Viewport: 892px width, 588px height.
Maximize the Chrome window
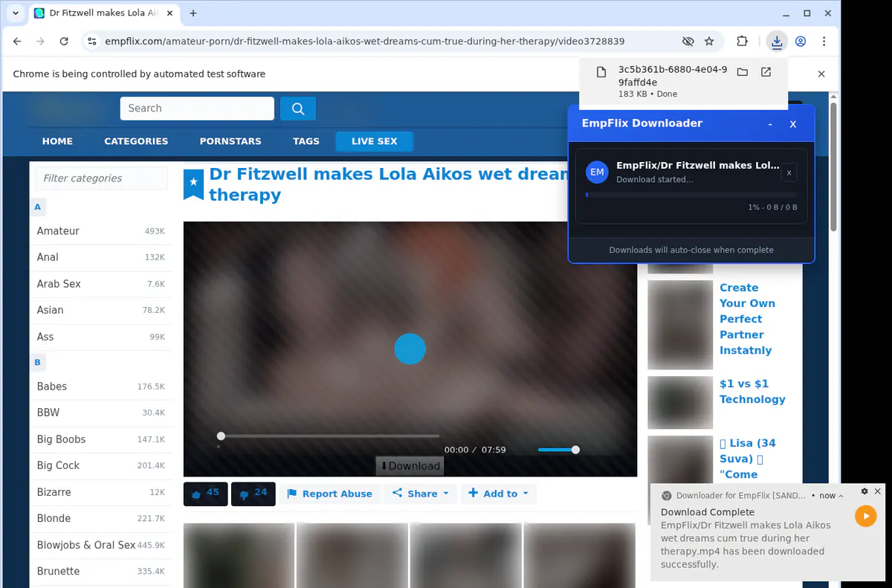pos(807,13)
